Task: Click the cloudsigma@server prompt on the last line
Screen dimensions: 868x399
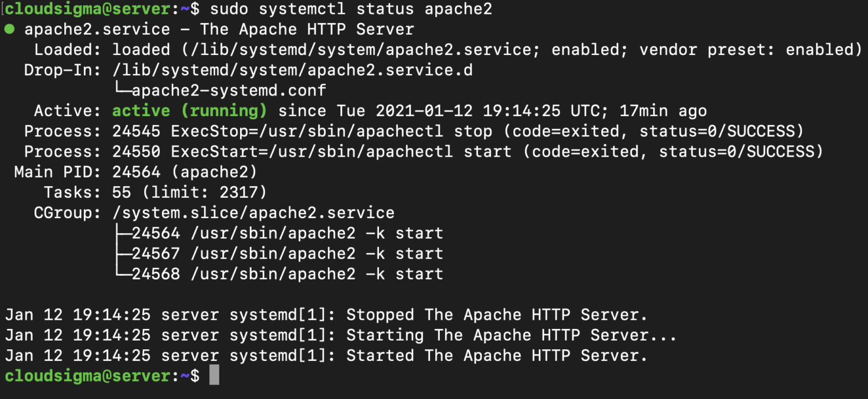Action: pyautogui.click(x=87, y=375)
